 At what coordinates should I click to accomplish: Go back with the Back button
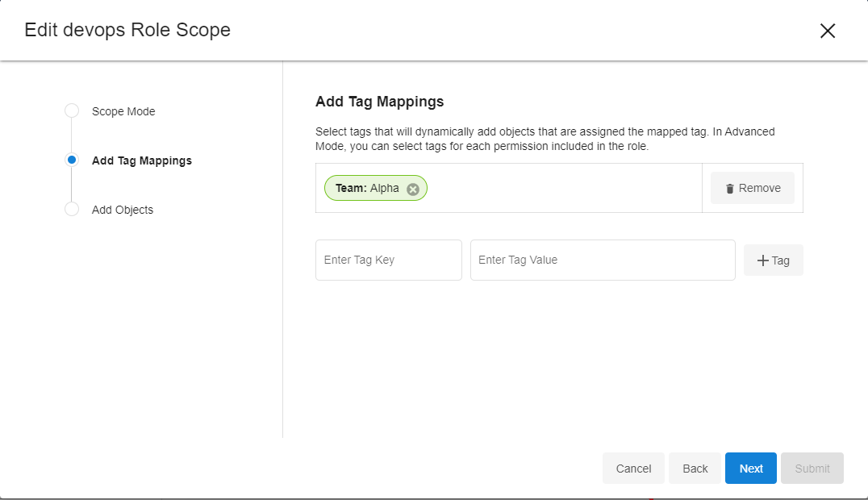[695, 469]
